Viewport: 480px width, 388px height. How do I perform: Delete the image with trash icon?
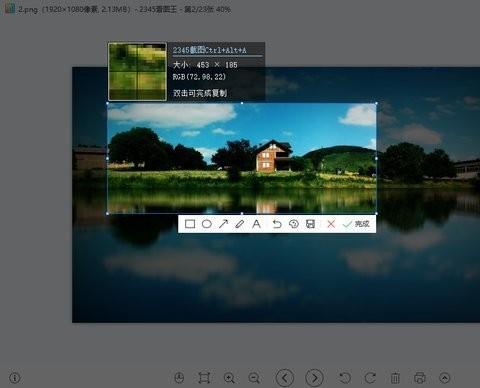point(395,378)
